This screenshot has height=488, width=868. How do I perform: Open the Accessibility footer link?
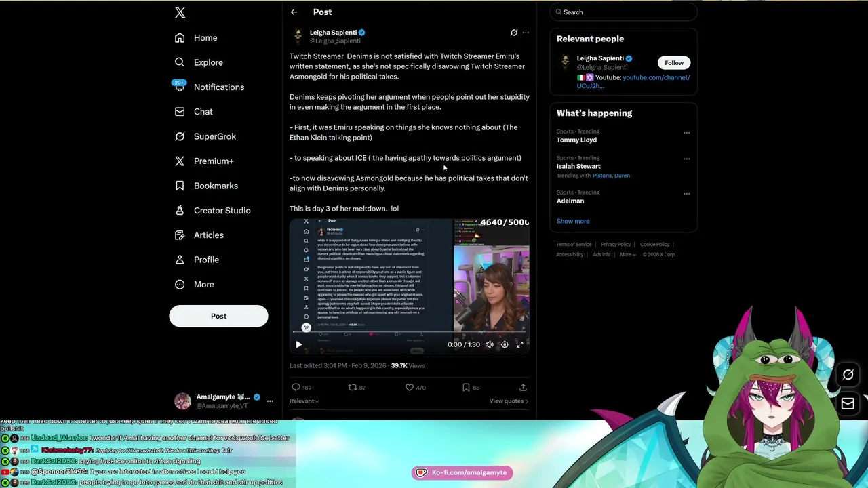pos(570,255)
